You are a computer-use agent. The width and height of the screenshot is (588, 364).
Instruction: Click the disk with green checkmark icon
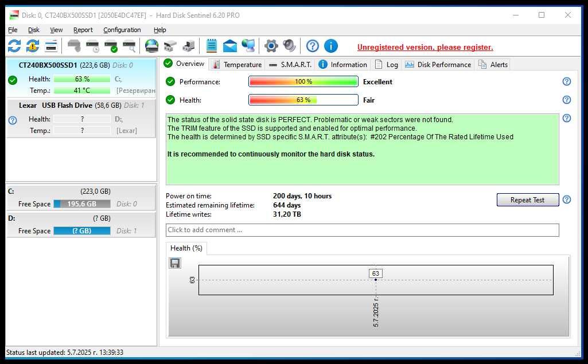111,46
